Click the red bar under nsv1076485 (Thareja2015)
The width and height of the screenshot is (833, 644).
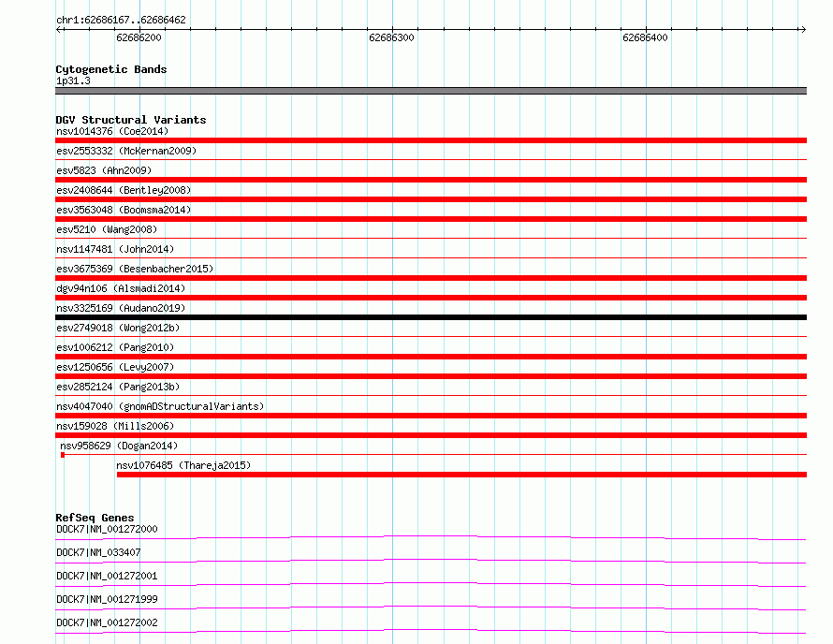pyautogui.click(x=461, y=475)
